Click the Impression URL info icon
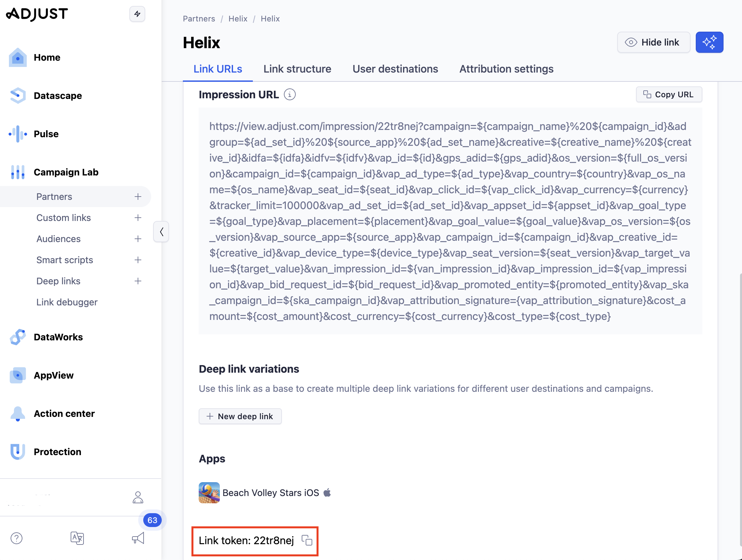Image resolution: width=742 pixels, height=560 pixels. [x=289, y=95]
